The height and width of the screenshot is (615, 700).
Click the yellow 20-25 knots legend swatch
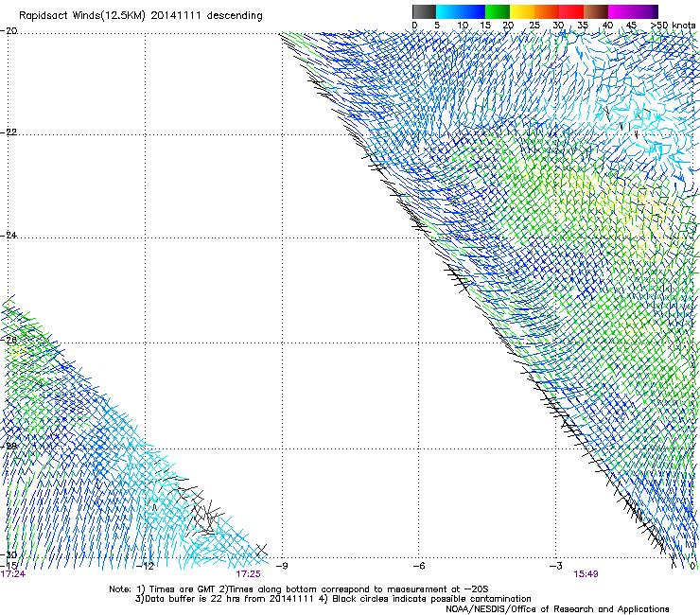tap(522, 11)
